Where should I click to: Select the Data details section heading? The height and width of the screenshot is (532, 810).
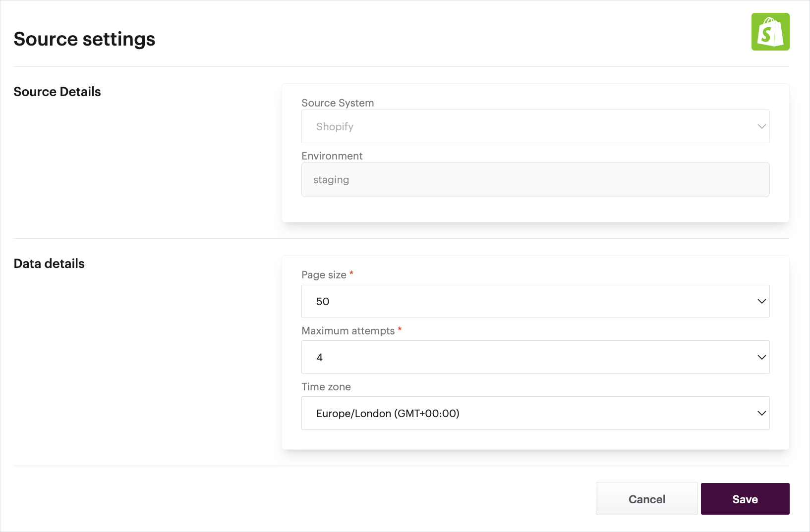[x=49, y=264]
